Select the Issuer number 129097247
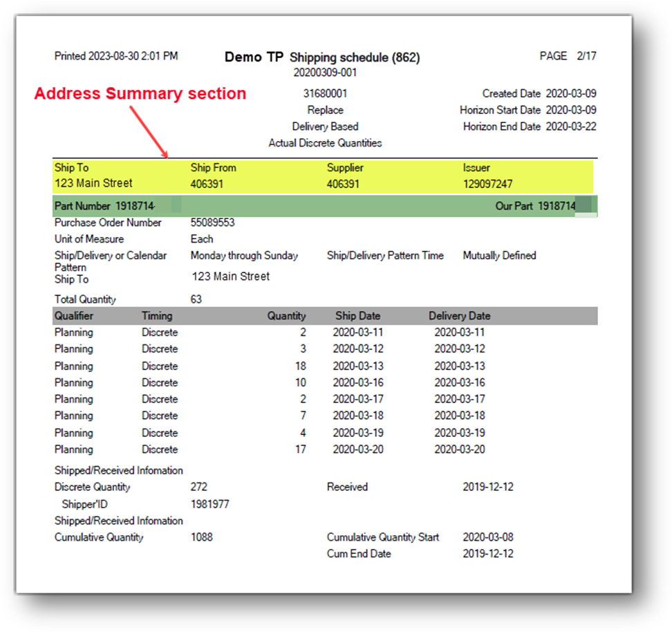 click(487, 184)
